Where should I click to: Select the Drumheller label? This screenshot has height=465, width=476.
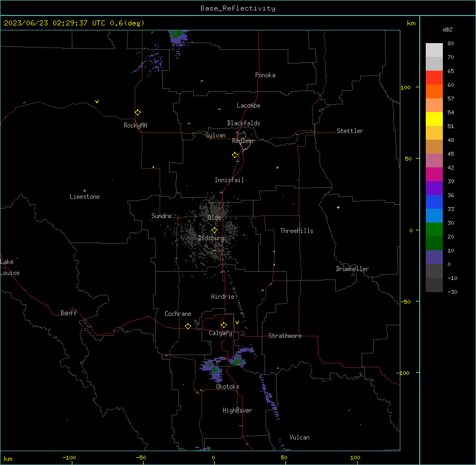click(x=352, y=269)
